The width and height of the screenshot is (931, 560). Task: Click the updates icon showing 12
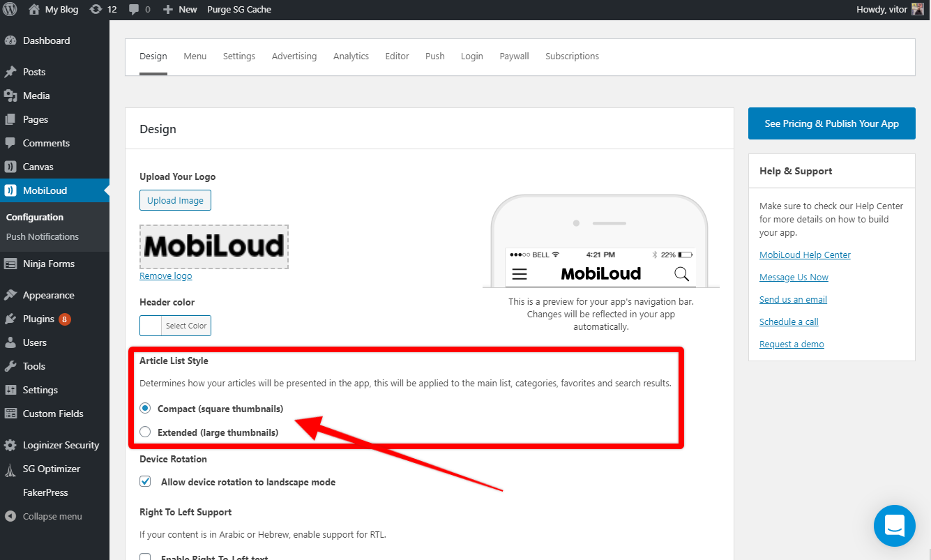click(96, 10)
